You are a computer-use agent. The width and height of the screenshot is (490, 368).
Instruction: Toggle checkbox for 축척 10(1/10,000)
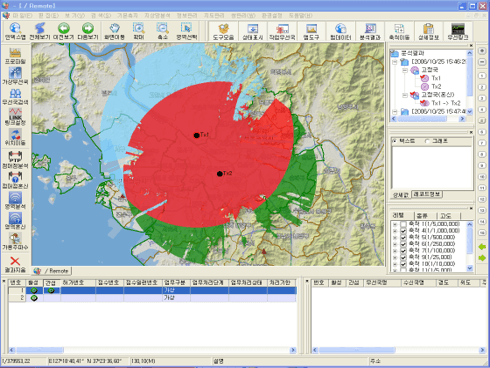403,264
